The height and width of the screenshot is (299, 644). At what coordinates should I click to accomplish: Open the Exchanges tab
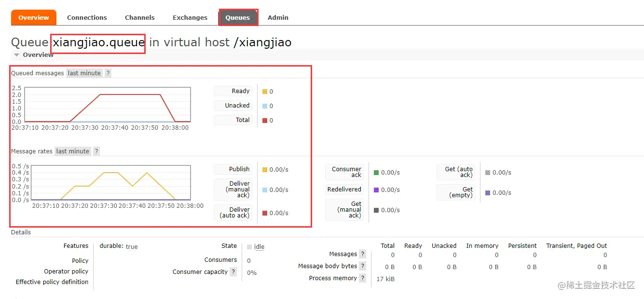190,17
